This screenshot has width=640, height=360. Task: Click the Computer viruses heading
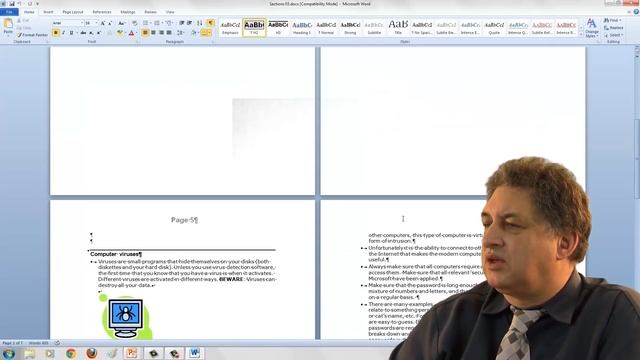(116, 254)
